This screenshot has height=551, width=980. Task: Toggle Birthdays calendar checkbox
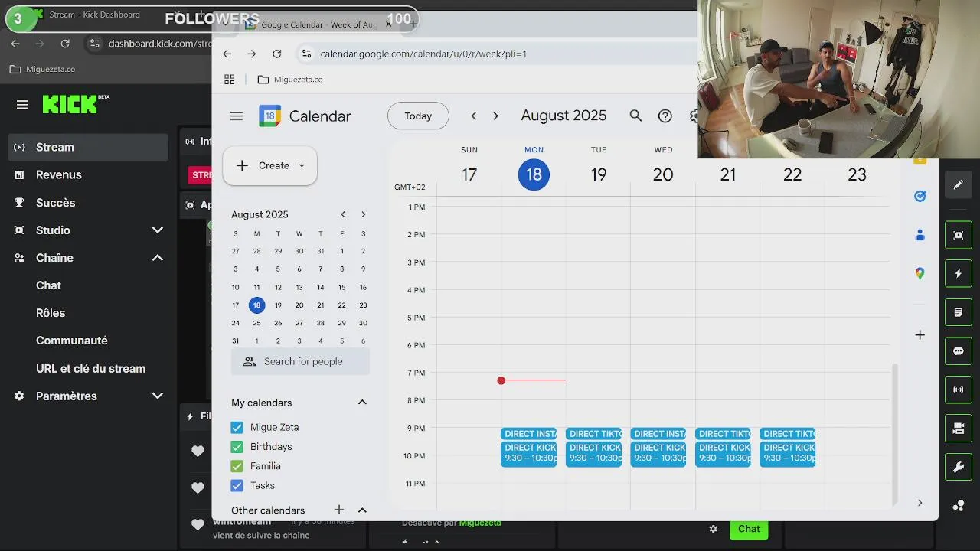point(237,447)
